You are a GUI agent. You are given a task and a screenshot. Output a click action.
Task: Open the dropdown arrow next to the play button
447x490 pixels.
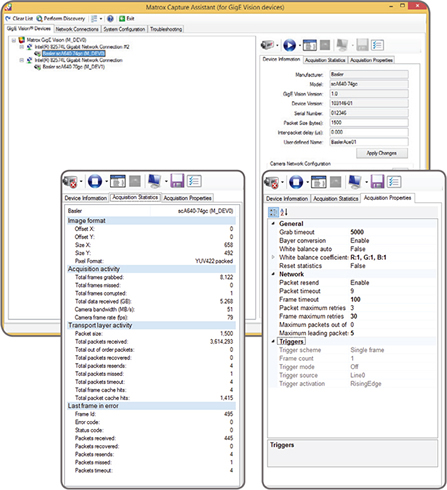299,45
